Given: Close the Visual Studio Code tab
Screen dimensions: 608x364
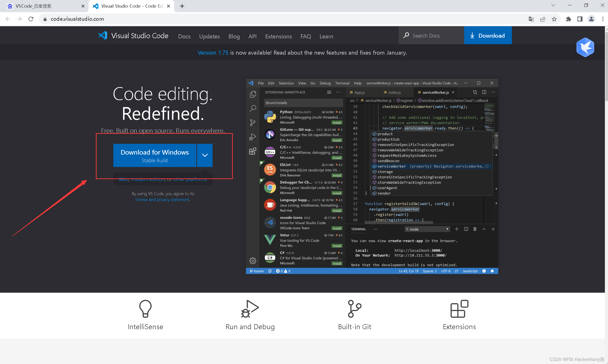Looking at the screenshot, I should [x=168, y=6].
